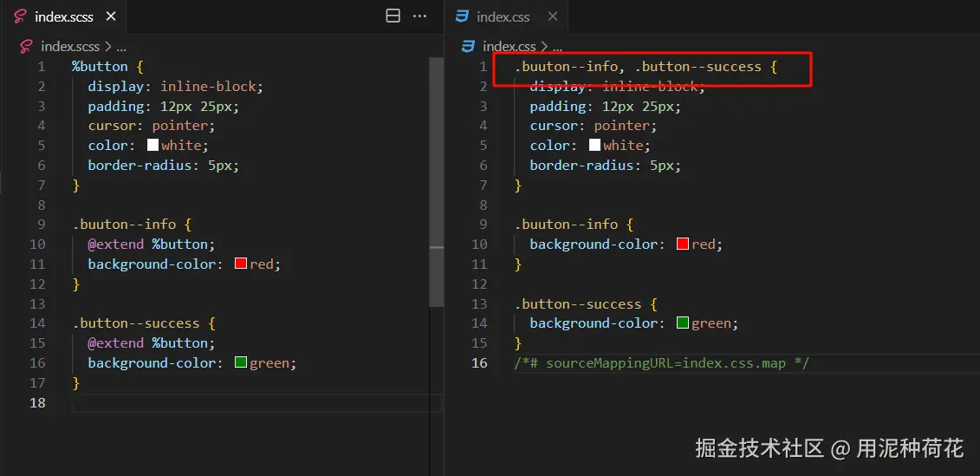Click '.button--success {' on css line 13
980x476 pixels.
click(x=587, y=303)
